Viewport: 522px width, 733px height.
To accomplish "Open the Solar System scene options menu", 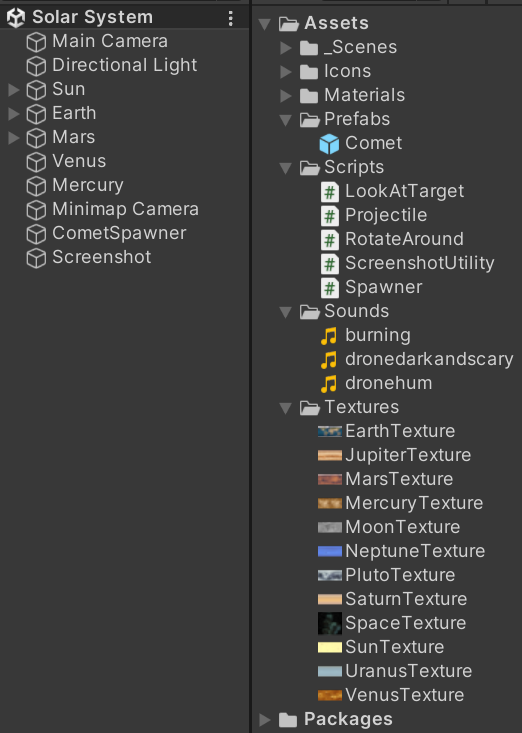I will [230, 18].
